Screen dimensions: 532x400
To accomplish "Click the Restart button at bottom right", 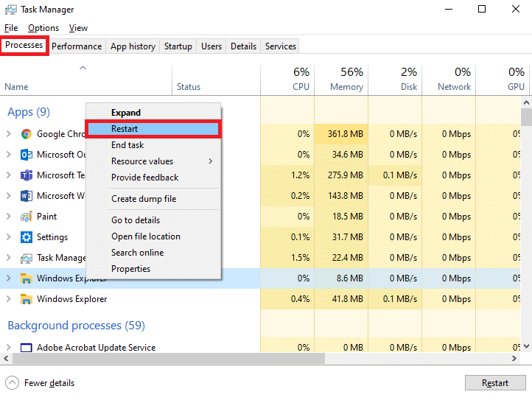I will pyautogui.click(x=495, y=383).
